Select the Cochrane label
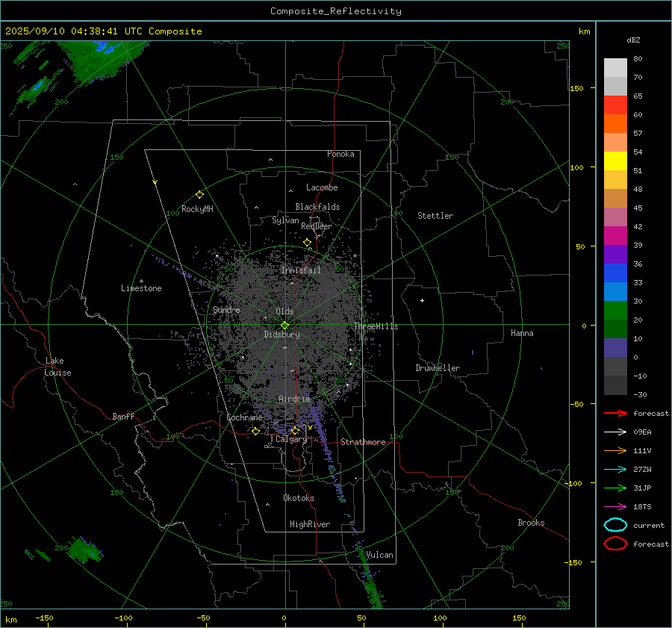Viewport: 672px width, 628px height. pyautogui.click(x=244, y=417)
